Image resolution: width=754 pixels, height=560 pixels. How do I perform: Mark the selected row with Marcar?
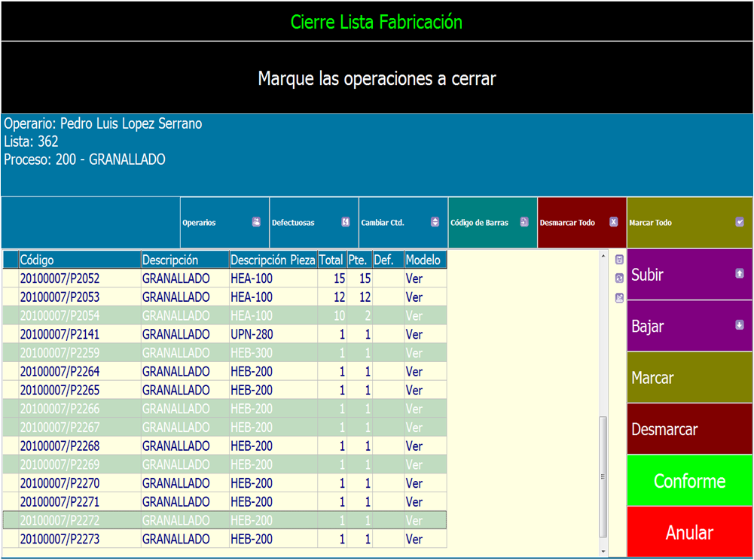pos(689,378)
